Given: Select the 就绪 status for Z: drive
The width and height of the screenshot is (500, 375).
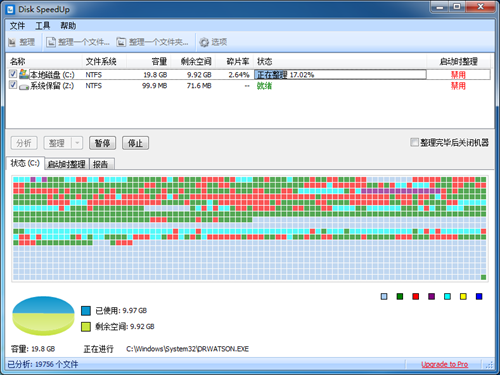Looking at the screenshot, I should 264,86.
